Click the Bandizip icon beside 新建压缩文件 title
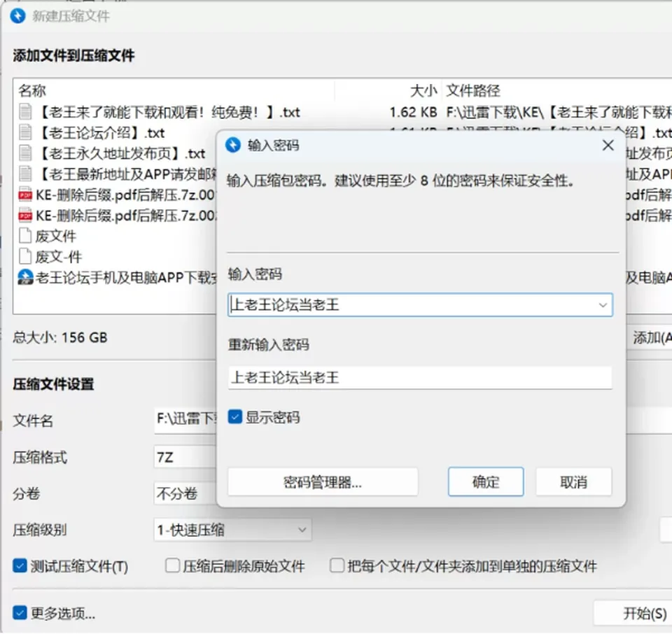Viewport: 672px width, 634px height. click(17, 16)
